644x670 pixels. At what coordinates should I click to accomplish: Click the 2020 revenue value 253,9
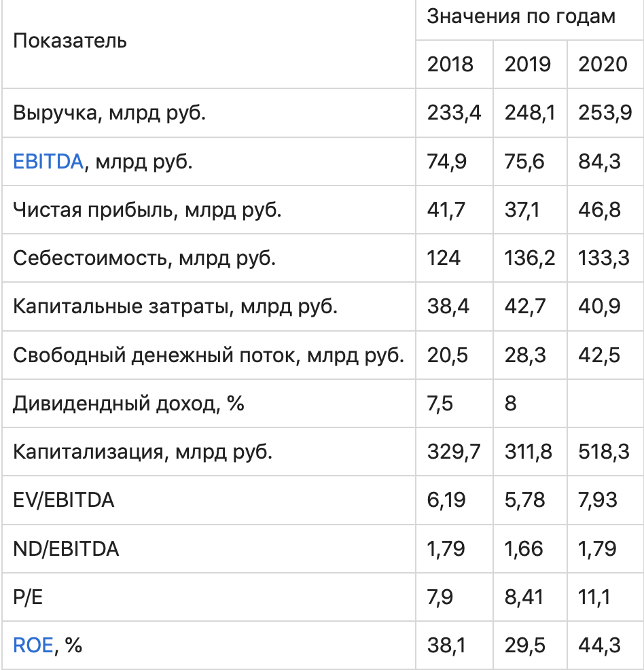tap(603, 113)
